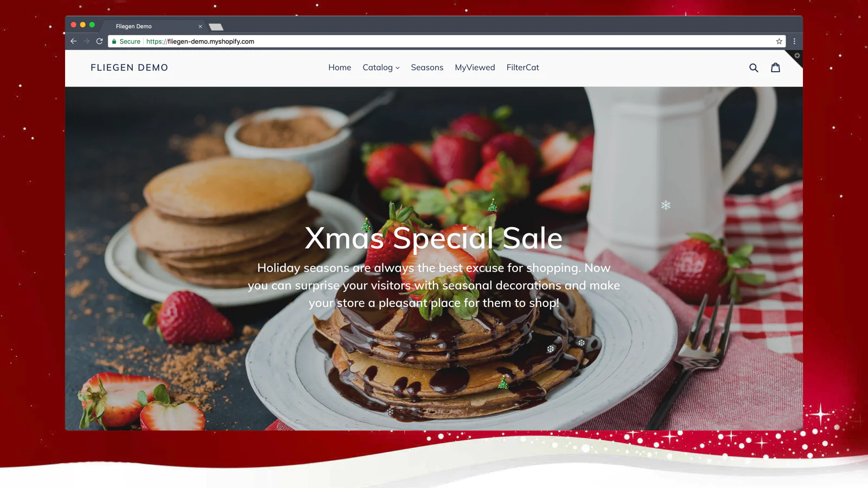
Task: Click the browser back arrow
Action: (x=74, y=41)
